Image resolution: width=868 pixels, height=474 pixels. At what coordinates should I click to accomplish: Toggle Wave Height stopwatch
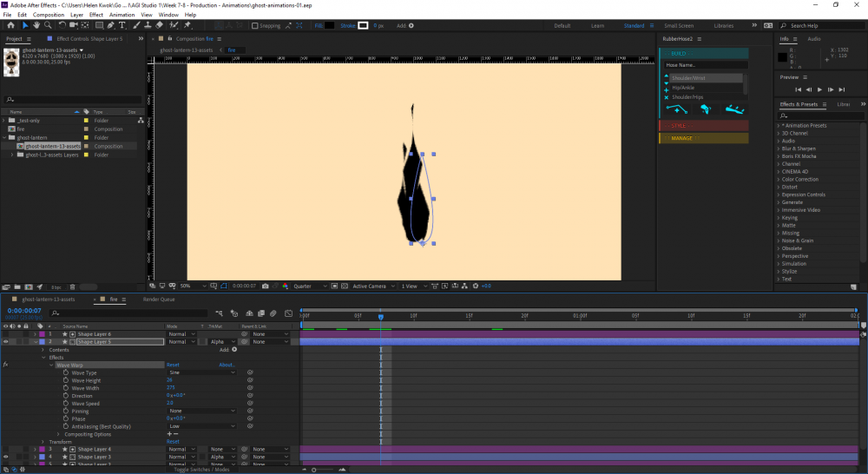click(x=66, y=380)
